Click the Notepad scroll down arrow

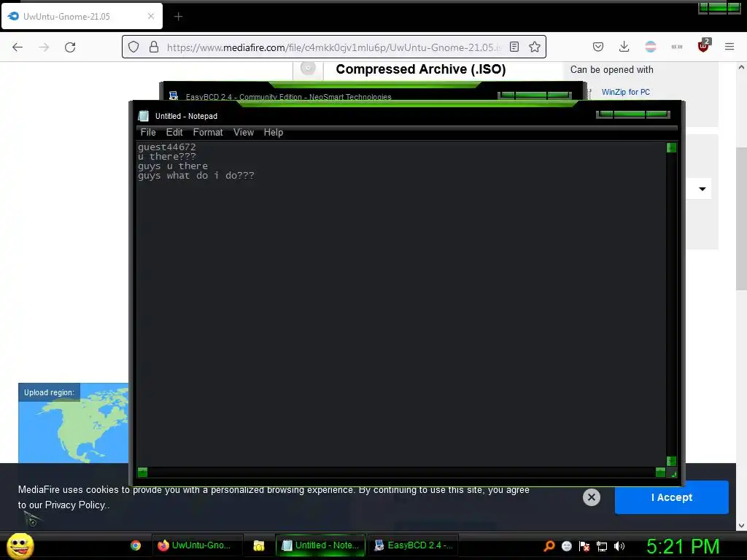(671, 461)
